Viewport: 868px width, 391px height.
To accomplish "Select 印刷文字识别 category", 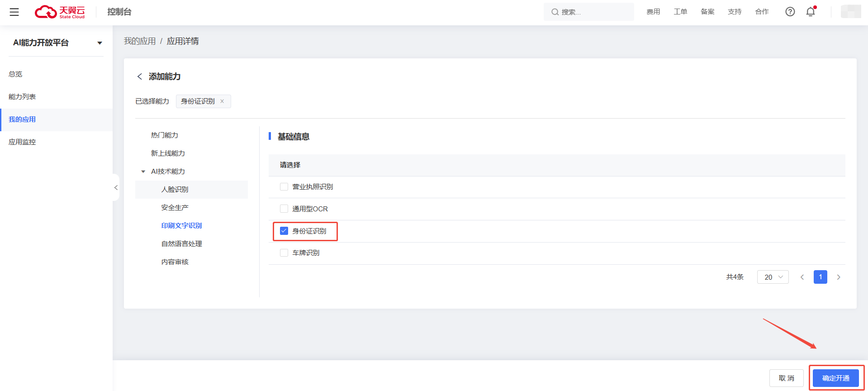I will (x=182, y=226).
